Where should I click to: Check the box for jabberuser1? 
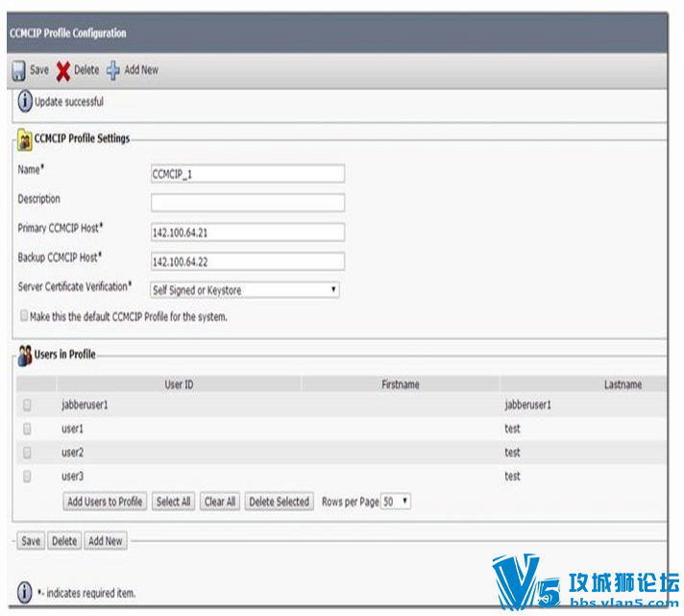(27, 405)
